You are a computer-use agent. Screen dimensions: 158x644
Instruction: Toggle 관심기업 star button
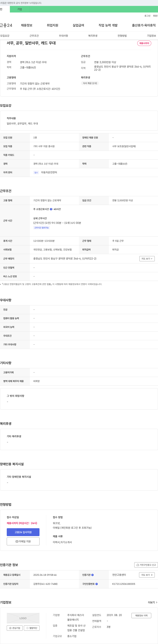click(x=15, y=628)
